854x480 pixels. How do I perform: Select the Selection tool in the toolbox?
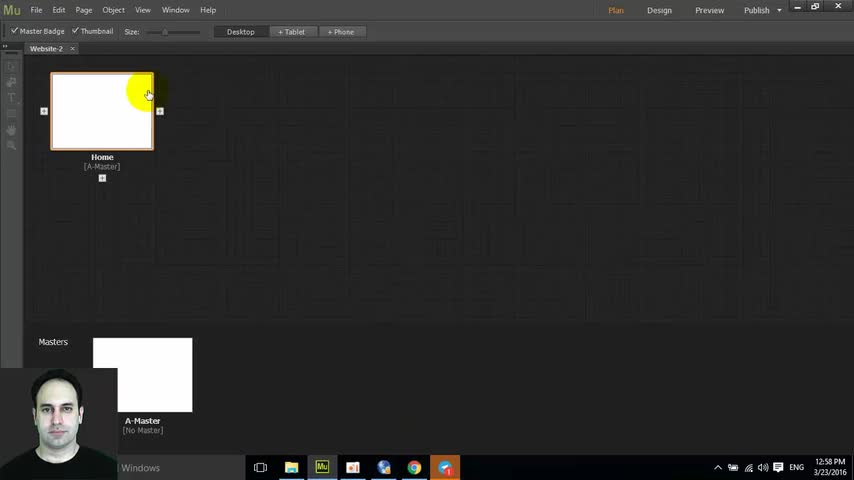(x=11, y=66)
